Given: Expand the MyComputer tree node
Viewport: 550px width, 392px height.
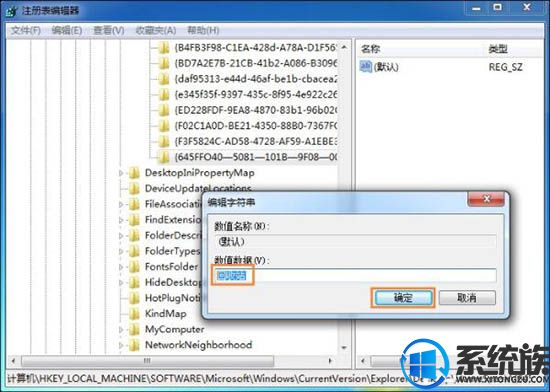Looking at the screenshot, I should [x=121, y=330].
